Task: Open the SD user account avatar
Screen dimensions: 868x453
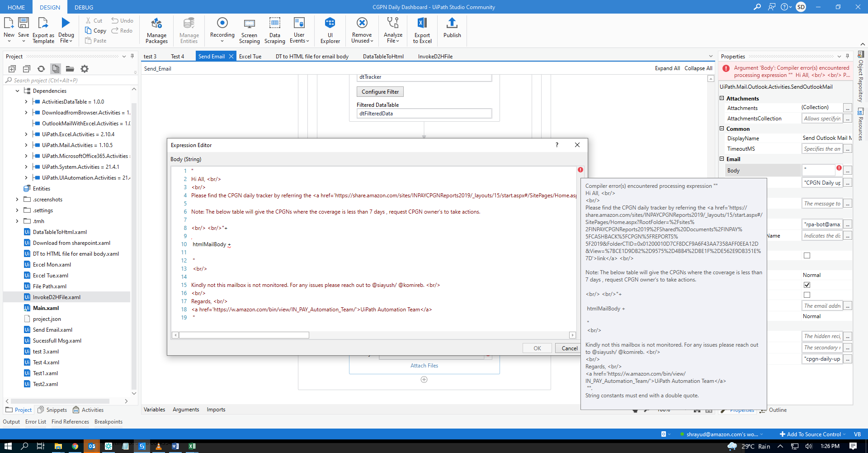Action: tap(801, 7)
